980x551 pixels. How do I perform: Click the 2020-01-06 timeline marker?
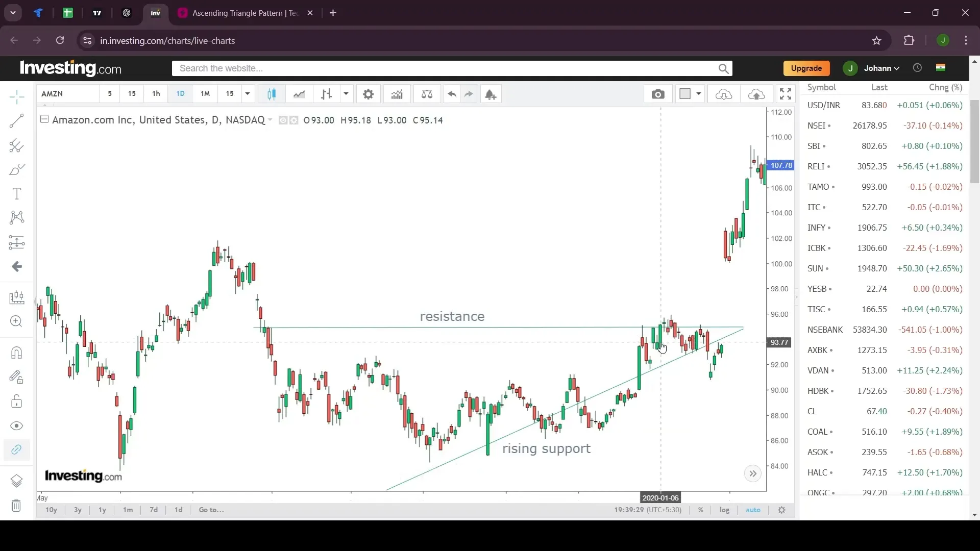[660, 498]
